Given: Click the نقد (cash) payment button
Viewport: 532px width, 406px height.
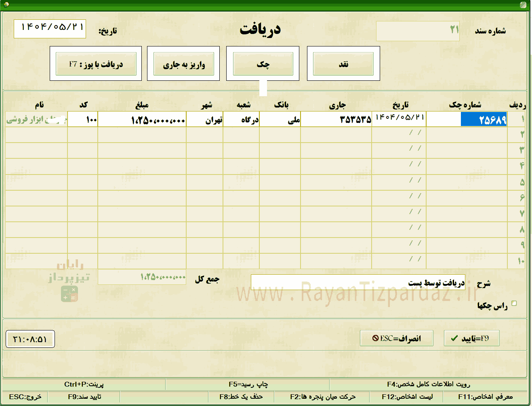Looking at the screenshot, I should [343, 64].
